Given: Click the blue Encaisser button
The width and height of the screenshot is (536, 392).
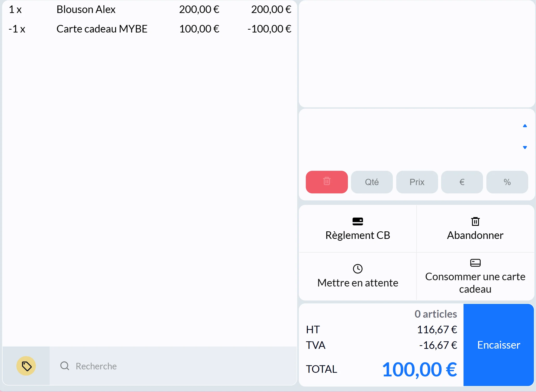Looking at the screenshot, I should [499, 345].
